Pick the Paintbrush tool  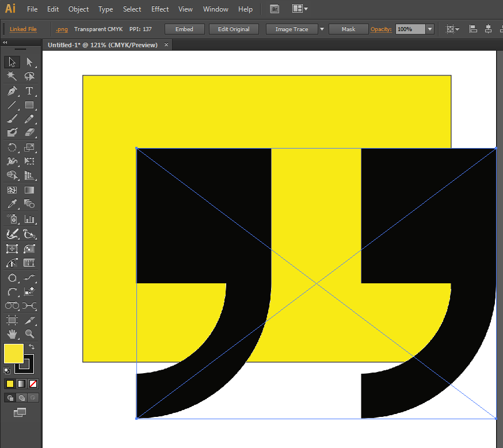tap(12, 119)
